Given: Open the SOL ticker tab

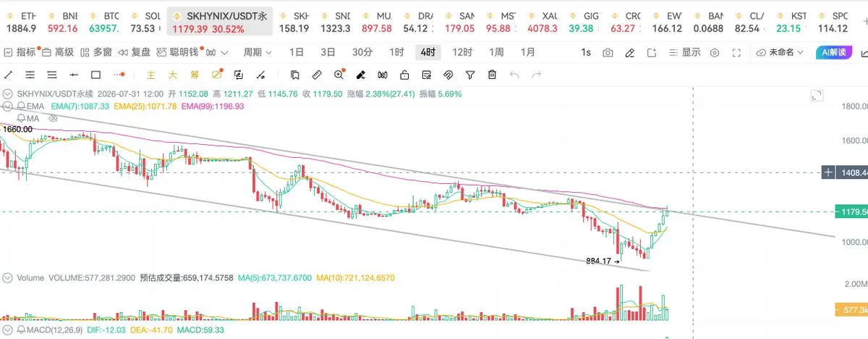Looking at the screenshot, I should pos(145,22).
